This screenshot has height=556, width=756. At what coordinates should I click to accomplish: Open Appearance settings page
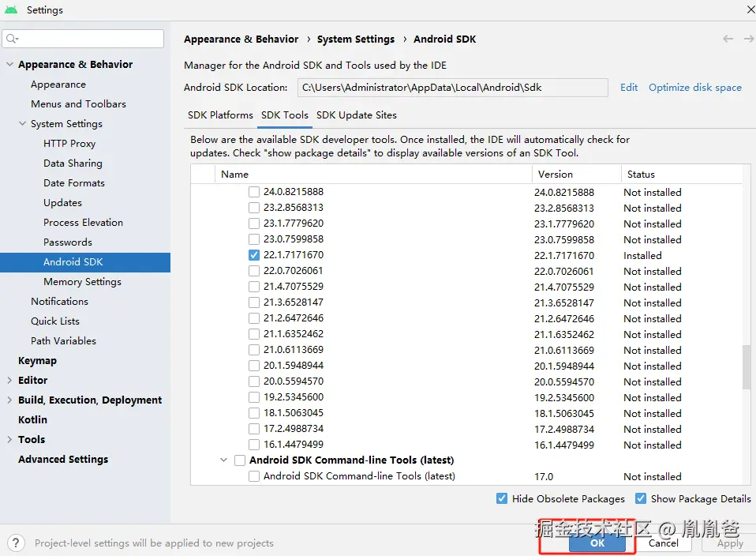pos(58,85)
